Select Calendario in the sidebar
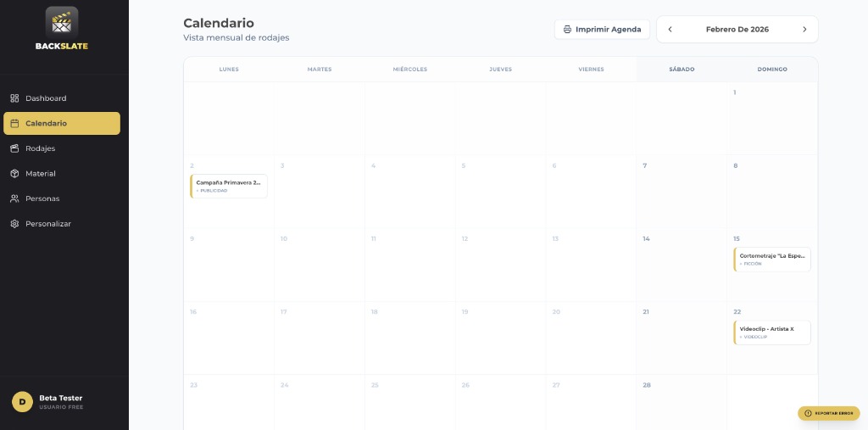868x430 pixels. (x=61, y=123)
